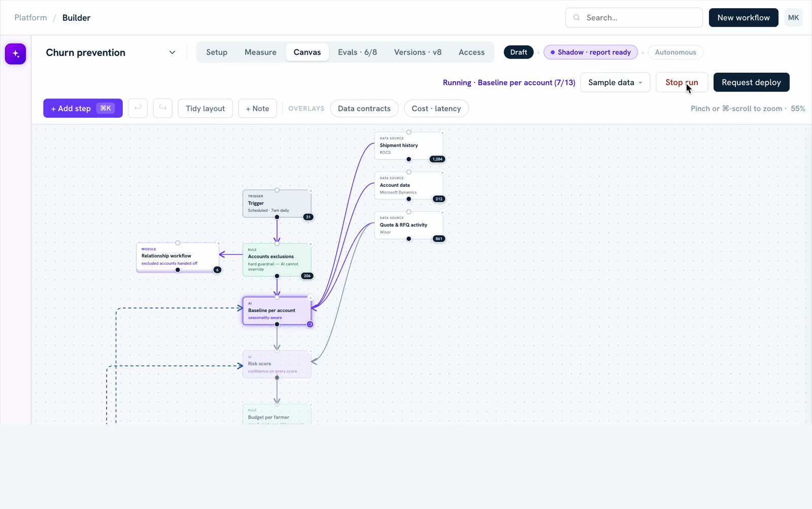Switch to the Measure tab
The height and width of the screenshot is (509, 812).
coord(260,52)
